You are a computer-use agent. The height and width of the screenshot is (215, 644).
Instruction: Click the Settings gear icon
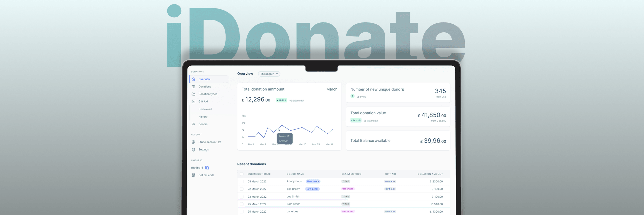pyautogui.click(x=193, y=150)
